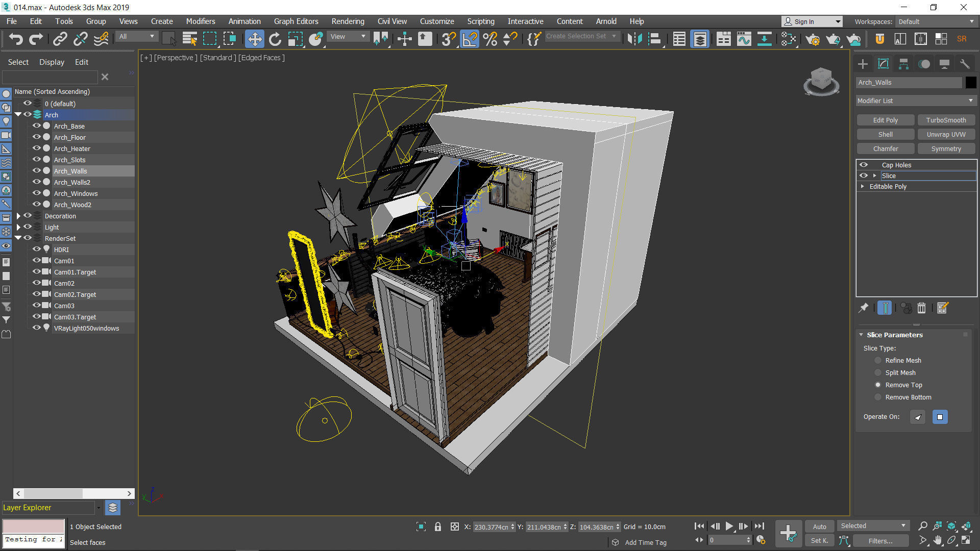Click the Pan View hand icon
980x551 pixels.
(937, 540)
